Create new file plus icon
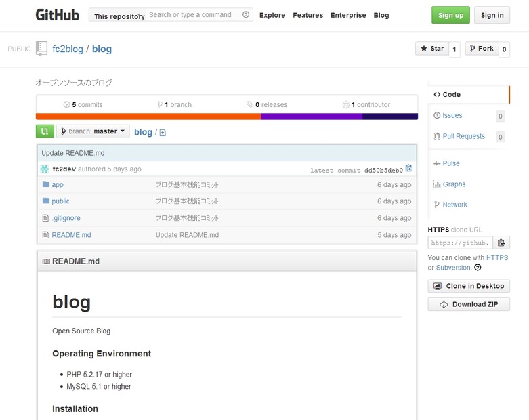Viewport: 529px width, 420px height. coord(163,133)
